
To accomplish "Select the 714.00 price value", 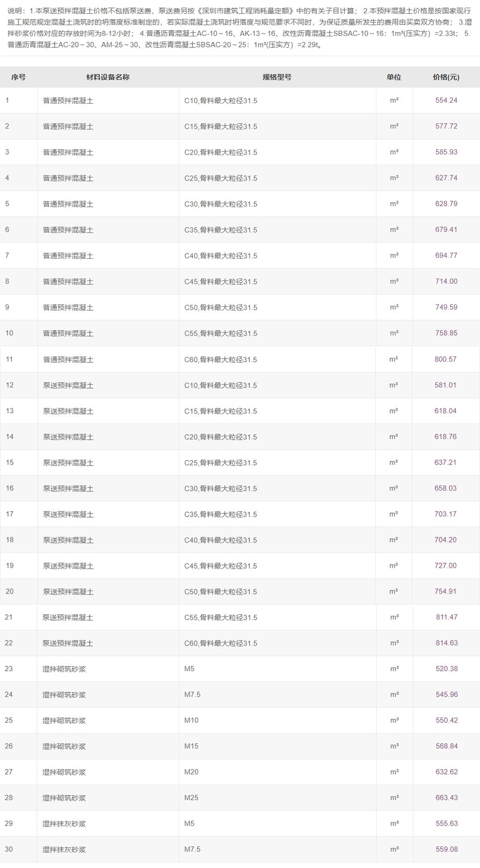I will [446, 281].
